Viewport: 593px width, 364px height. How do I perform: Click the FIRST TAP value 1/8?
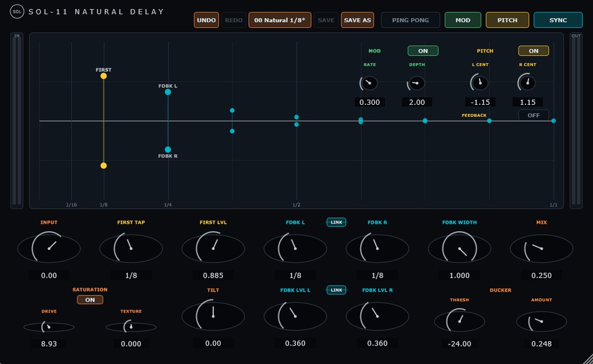131,275
